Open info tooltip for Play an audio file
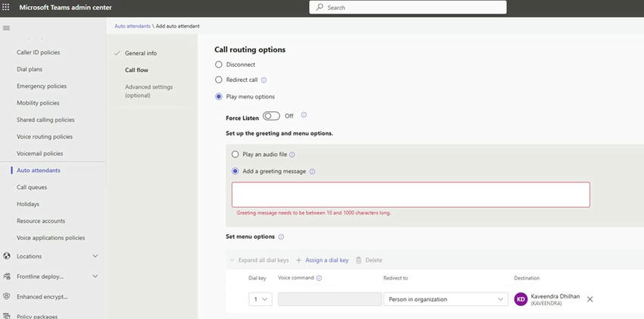Viewport: 644px width, 319px height. (x=292, y=155)
